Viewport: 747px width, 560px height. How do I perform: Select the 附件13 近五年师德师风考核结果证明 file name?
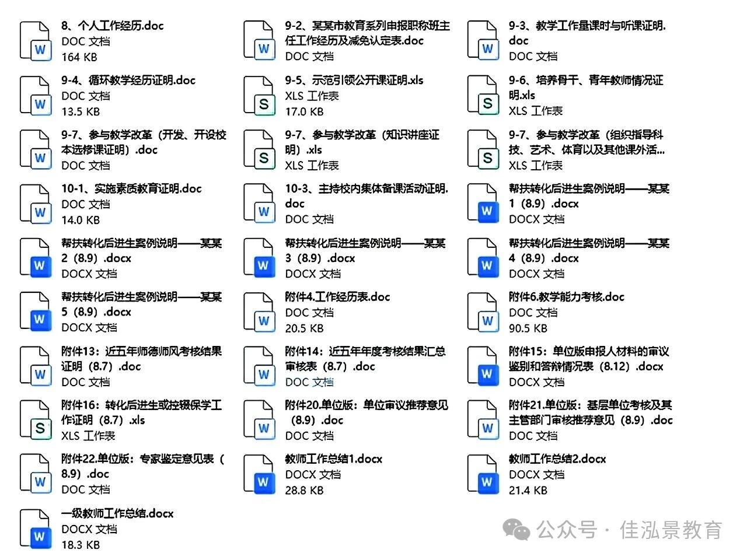[141, 359]
